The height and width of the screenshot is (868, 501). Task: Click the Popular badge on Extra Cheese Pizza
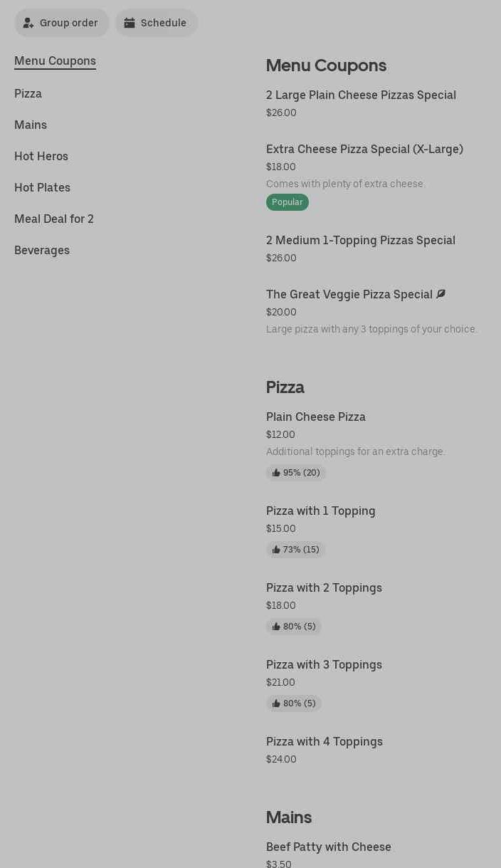[x=288, y=202]
